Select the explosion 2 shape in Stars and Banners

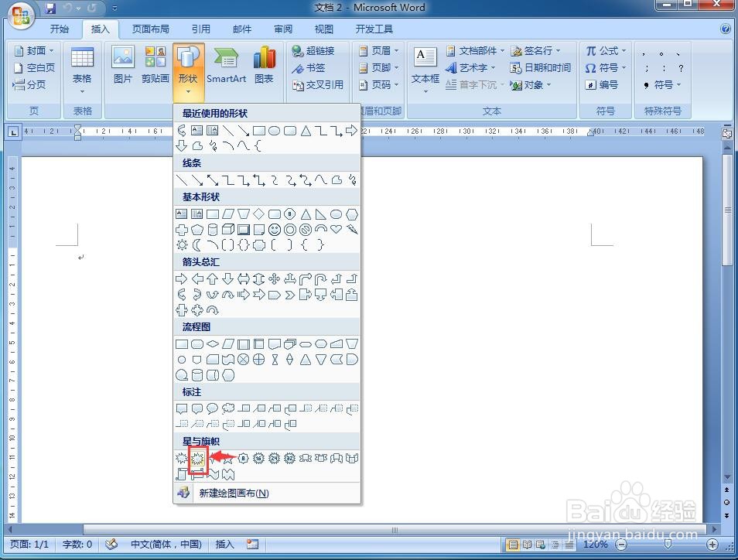click(x=197, y=458)
